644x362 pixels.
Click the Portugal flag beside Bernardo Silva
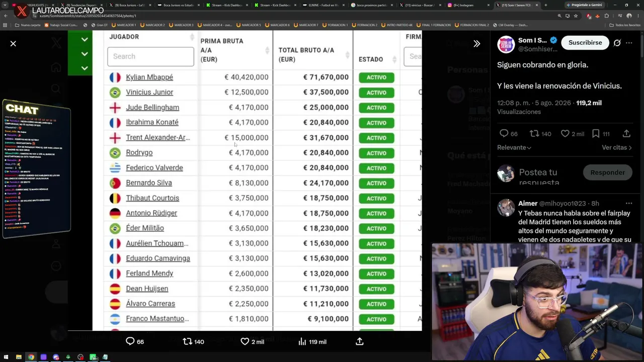pyautogui.click(x=115, y=183)
